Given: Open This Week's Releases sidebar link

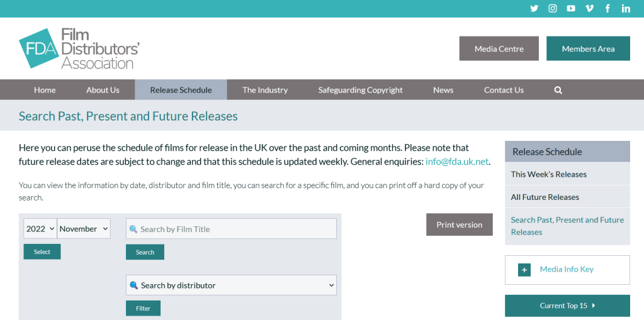Looking at the screenshot, I should point(548,174).
